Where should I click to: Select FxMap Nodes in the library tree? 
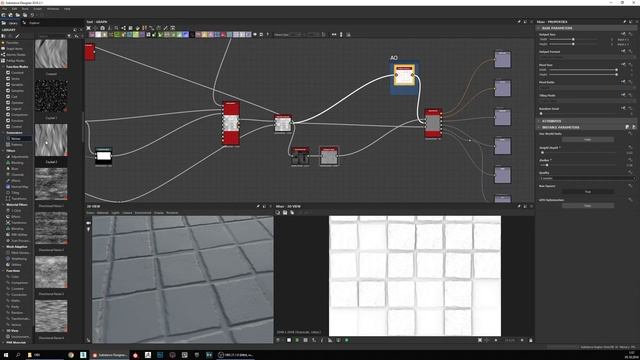15,60
